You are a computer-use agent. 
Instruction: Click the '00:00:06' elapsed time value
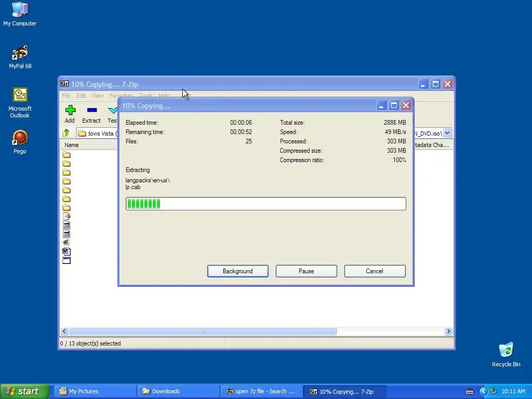241,123
